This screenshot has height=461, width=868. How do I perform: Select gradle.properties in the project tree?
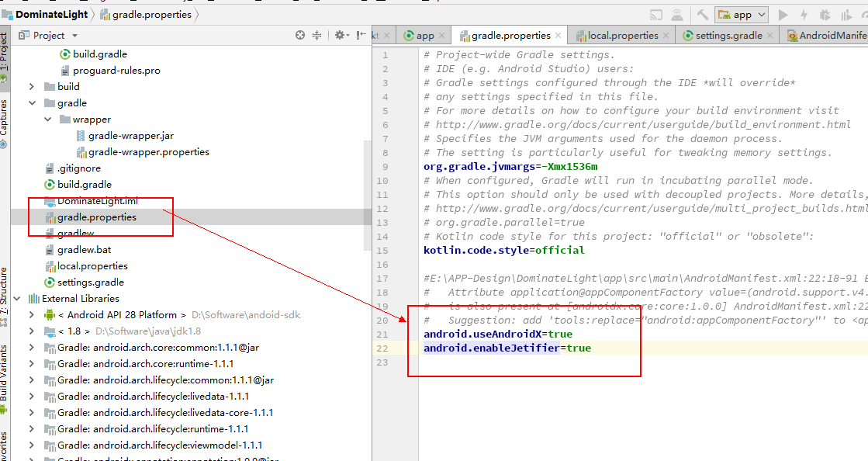tap(90, 217)
